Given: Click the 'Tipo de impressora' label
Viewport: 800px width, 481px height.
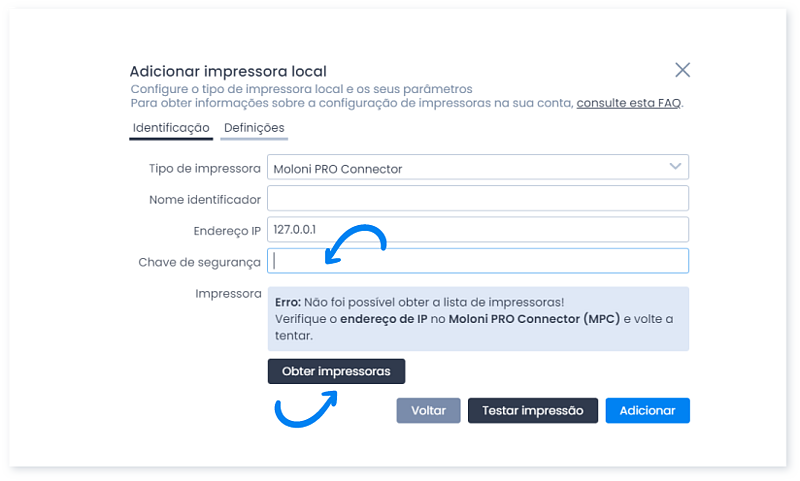Looking at the screenshot, I should coord(204,168).
